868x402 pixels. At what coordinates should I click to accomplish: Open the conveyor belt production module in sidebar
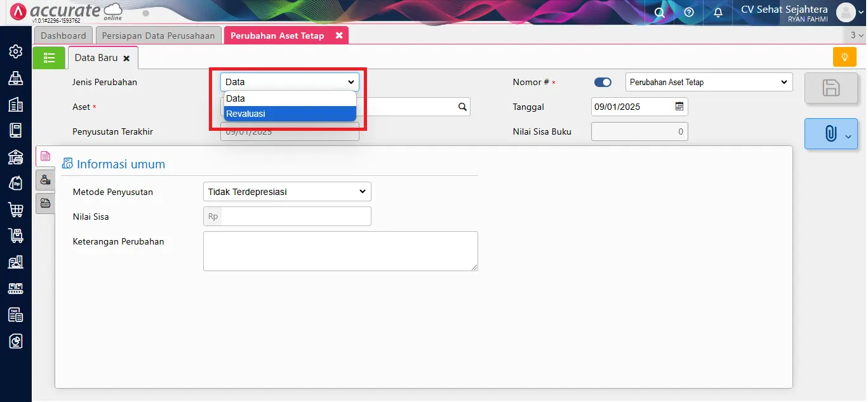coord(16,288)
